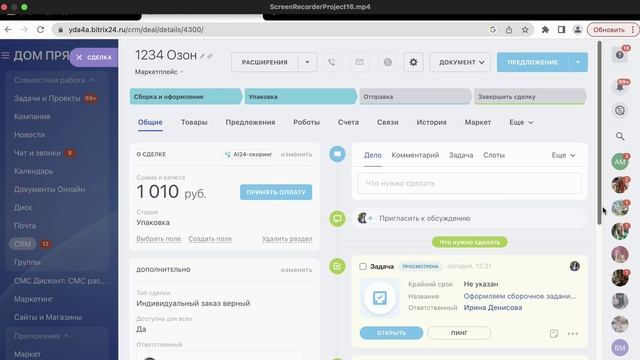Open the История tab
This screenshot has width=640, height=360.
pos(431,122)
